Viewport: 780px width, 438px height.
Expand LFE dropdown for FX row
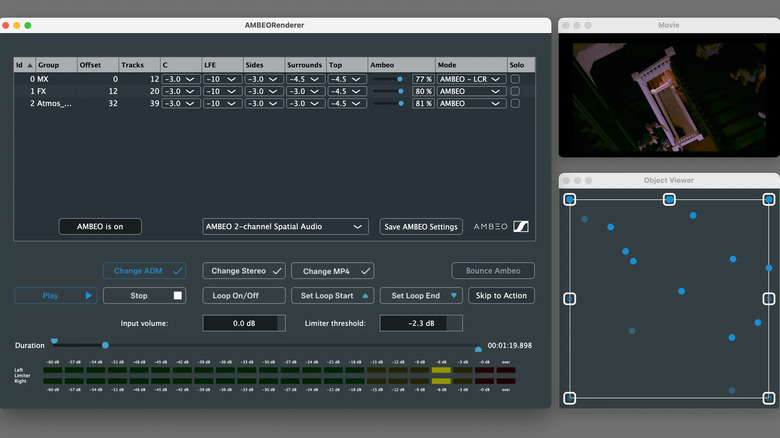click(221, 91)
